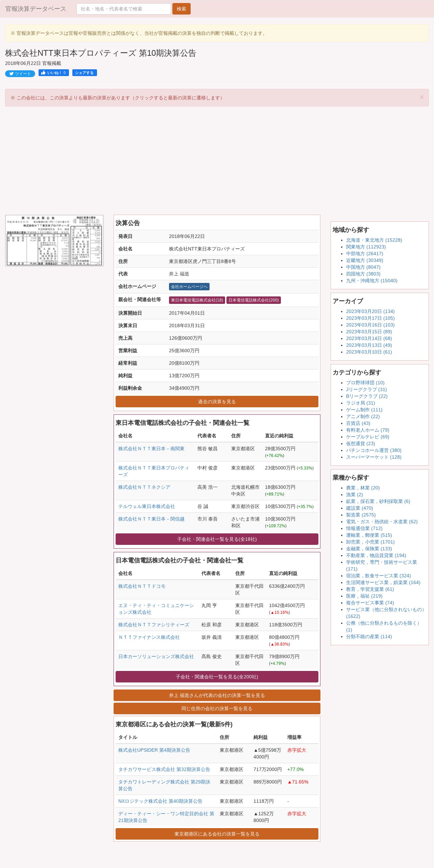Open パチンコホール運営 (380) category
The height and width of the screenshot is (868, 434).
(373, 450)
